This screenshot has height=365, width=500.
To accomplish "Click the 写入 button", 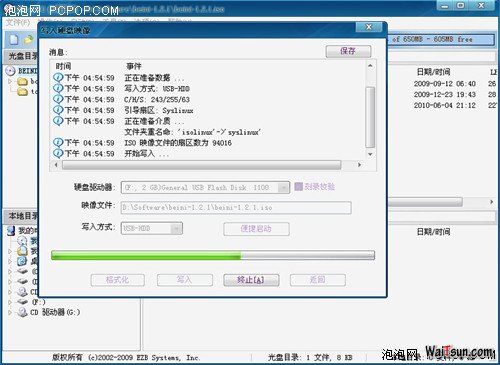I will pyautogui.click(x=184, y=280).
